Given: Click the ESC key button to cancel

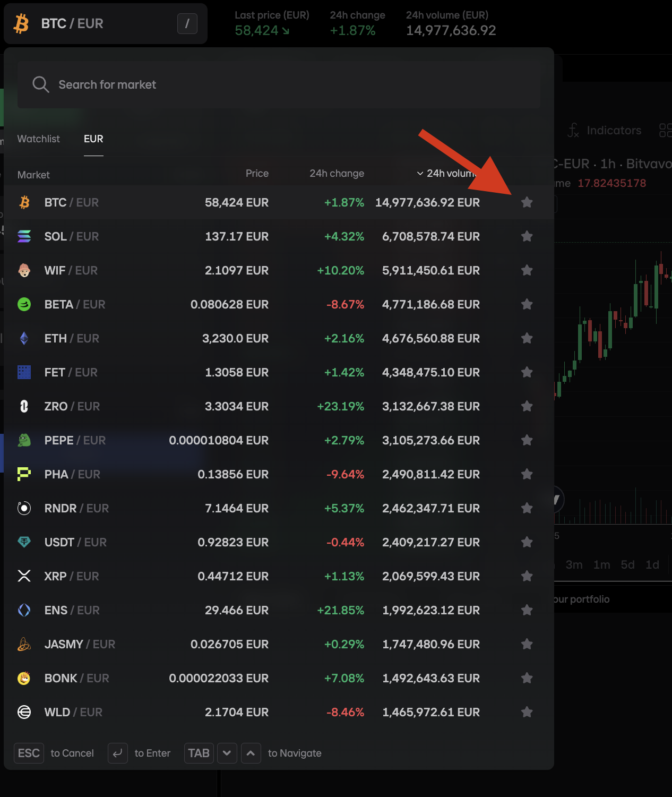Looking at the screenshot, I should pos(29,753).
